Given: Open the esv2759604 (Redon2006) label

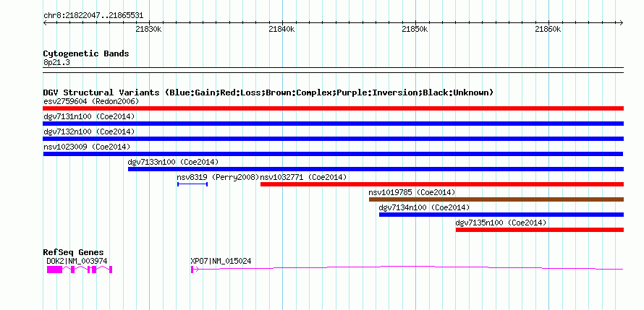Looking at the screenshot, I should tap(91, 101).
